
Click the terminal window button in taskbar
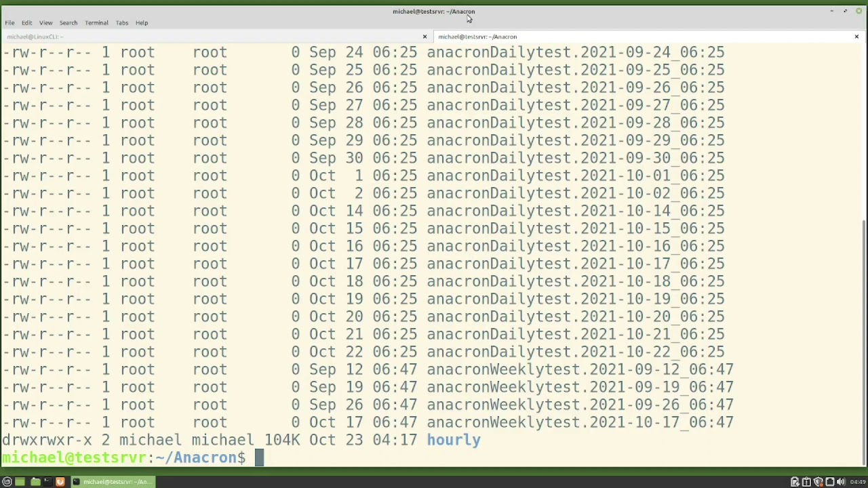click(113, 482)
